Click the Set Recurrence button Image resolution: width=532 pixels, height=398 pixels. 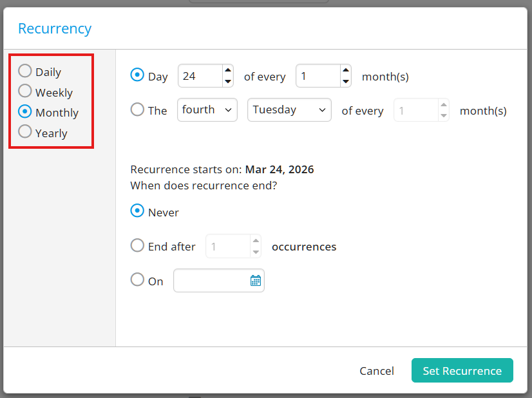pos(462,370)
